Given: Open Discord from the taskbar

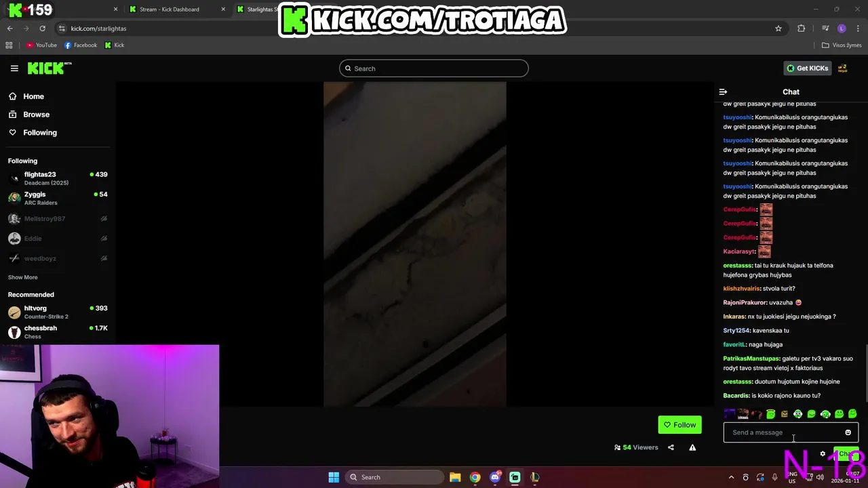Looking at the screenshot, I should click(x=495, y=477).
